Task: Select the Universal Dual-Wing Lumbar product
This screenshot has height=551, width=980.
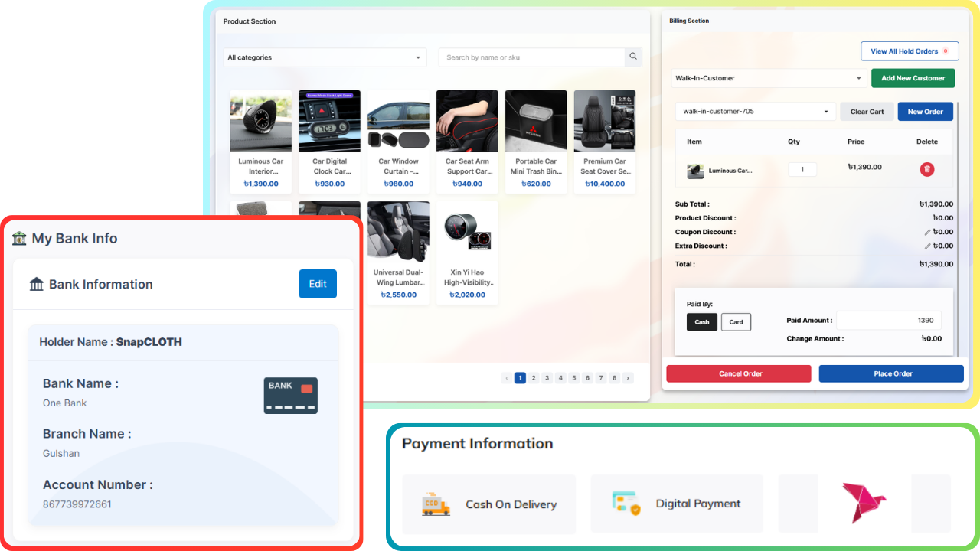Action: point(398,253)
